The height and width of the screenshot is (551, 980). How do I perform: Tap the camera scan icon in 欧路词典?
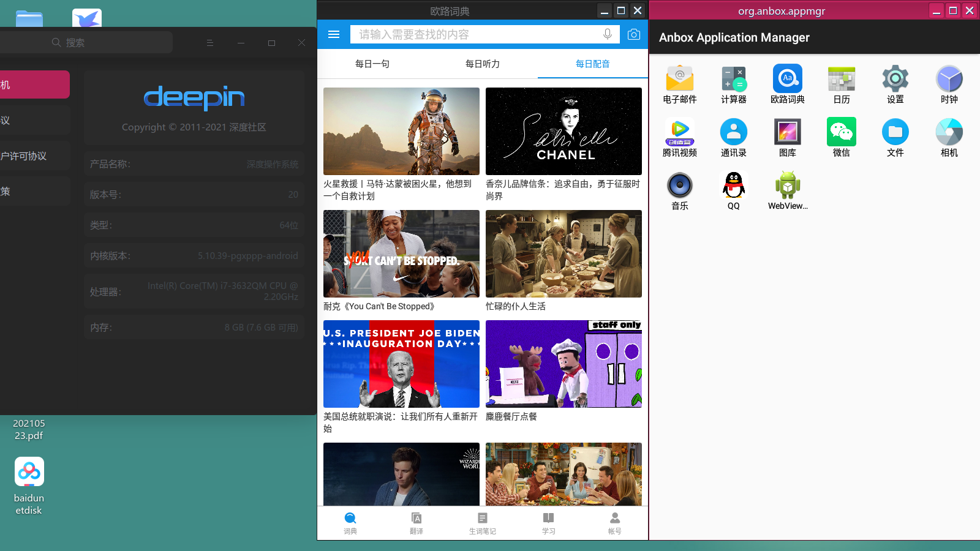634,34
